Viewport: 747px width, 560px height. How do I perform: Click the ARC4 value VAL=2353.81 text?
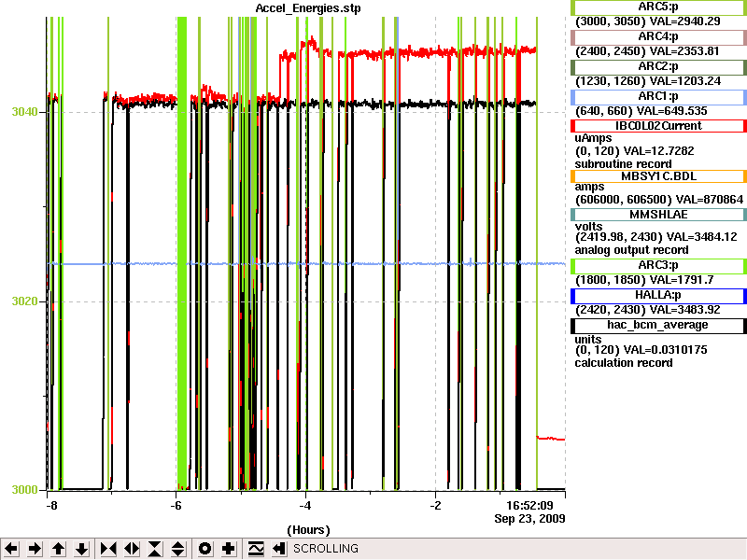(684, 51)
